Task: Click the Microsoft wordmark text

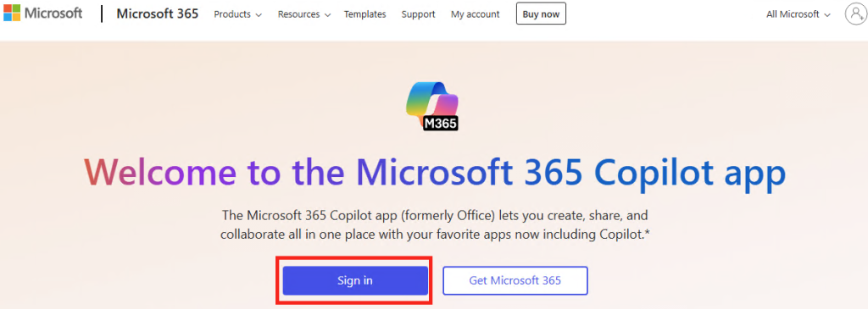Action: click(x=53, y=13)
